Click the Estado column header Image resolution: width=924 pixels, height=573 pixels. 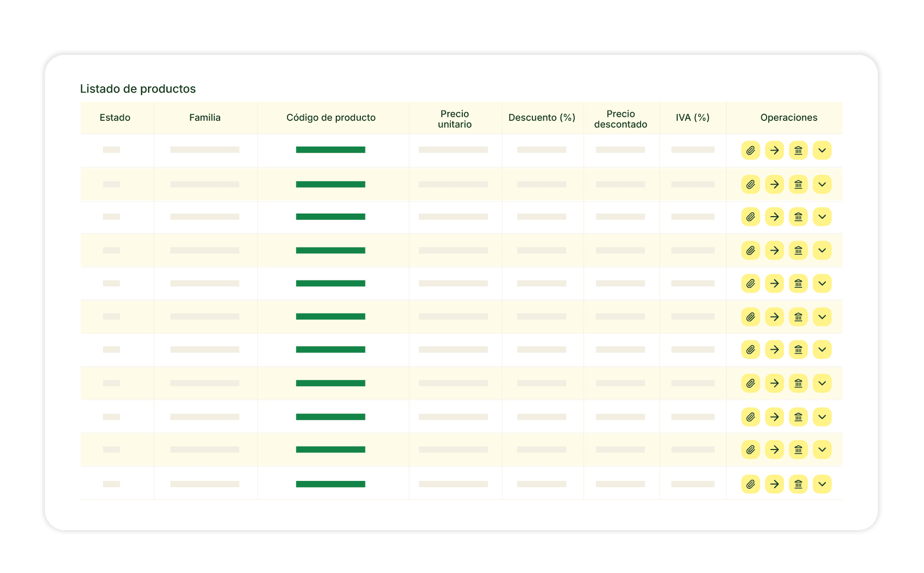[x=115, y=118]
